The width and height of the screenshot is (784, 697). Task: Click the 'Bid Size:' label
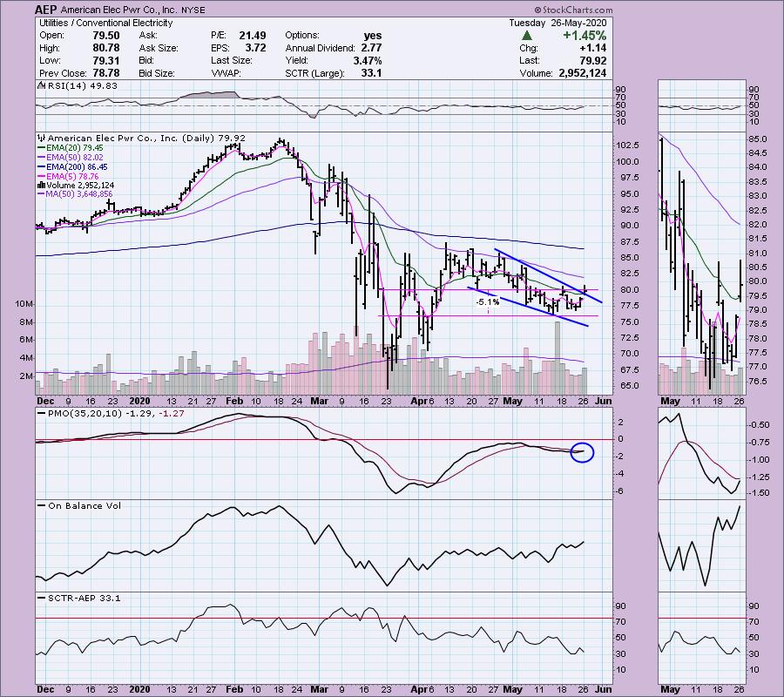coord(157,73)
